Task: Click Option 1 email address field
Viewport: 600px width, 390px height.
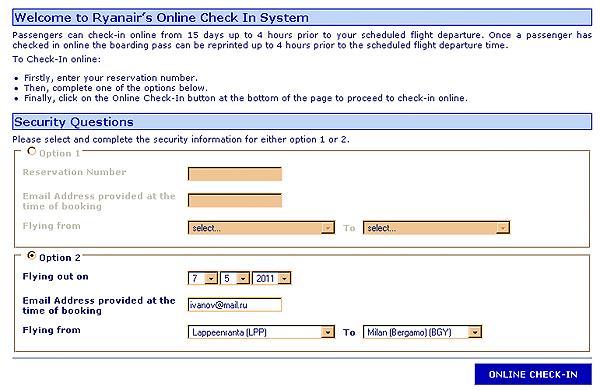Action: [235, 201]
